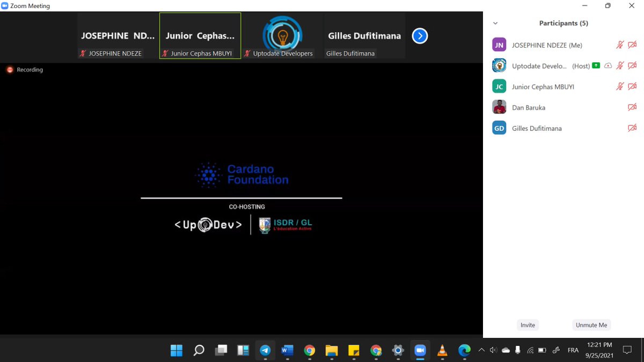Click the Invite button
The height and width of the screenshot is (362, 644).
(528, 325)
